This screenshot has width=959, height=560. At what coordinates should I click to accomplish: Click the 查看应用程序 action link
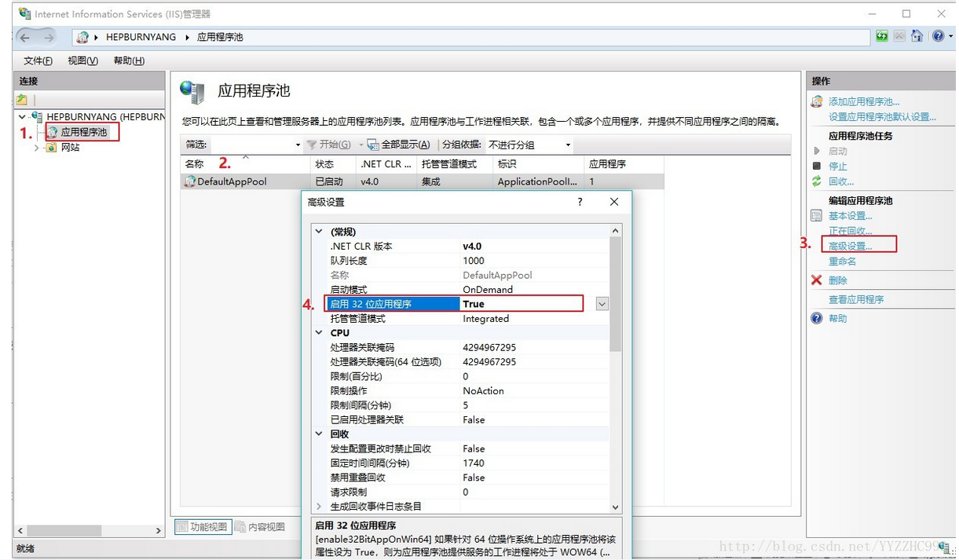(x=856, y=299)
